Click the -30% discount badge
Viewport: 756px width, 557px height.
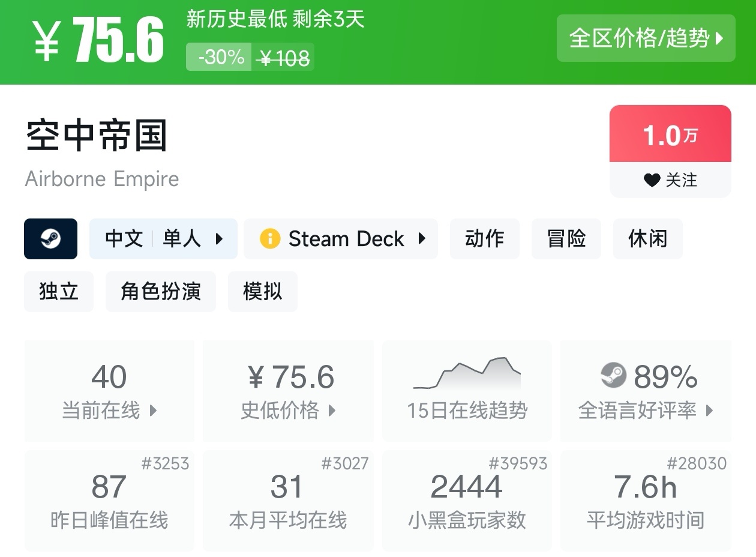tap(220, 58)
